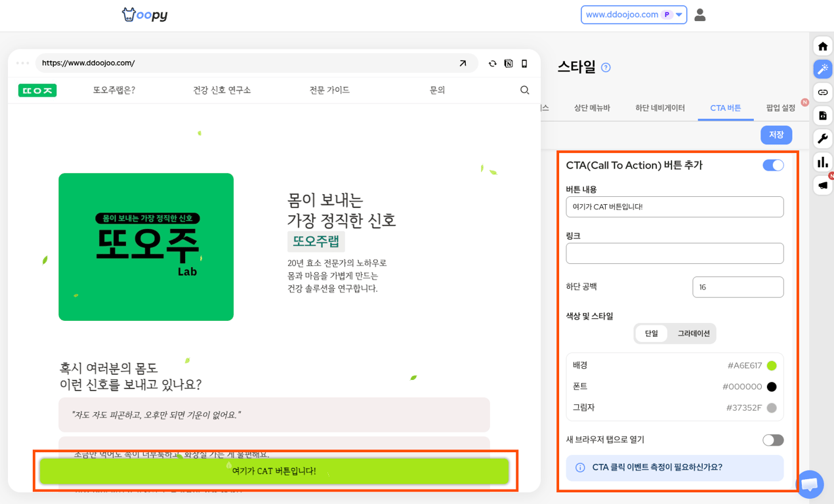Click the 배경 color swatch #A6E617
Viewport: 834px width, 504px height.
pos(772,366)
